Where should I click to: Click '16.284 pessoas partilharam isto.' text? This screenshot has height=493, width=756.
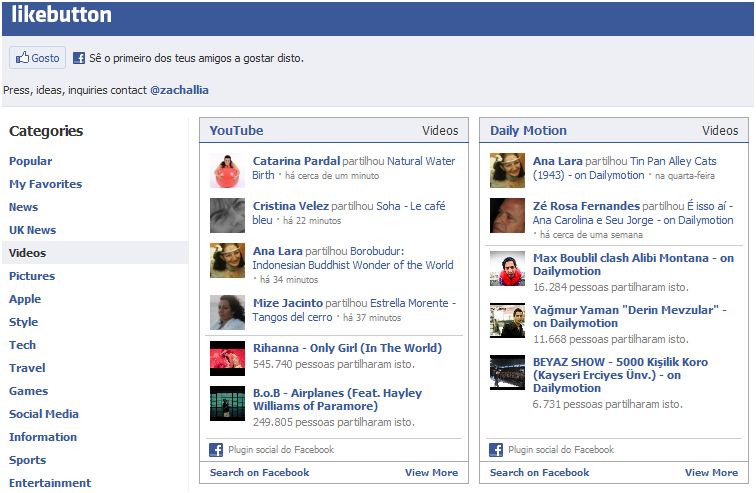pos(610,287)
